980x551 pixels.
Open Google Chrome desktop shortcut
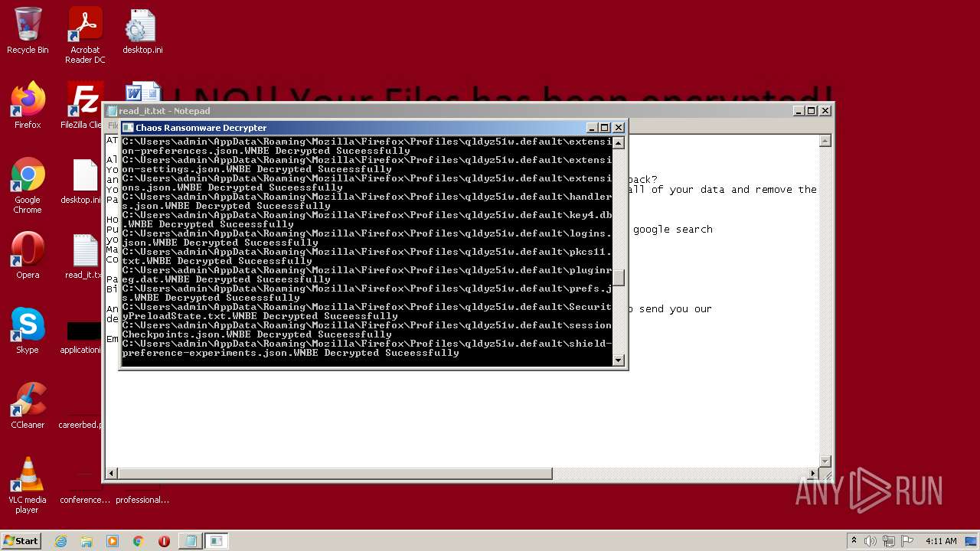(28, 185)
